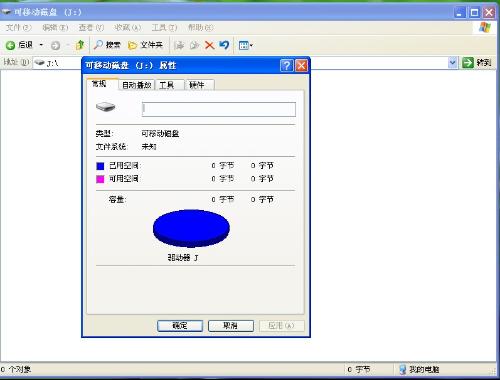Click the 0 个对象 status bar text
This screenshot has height=380, width=500.
click(16, 369)
